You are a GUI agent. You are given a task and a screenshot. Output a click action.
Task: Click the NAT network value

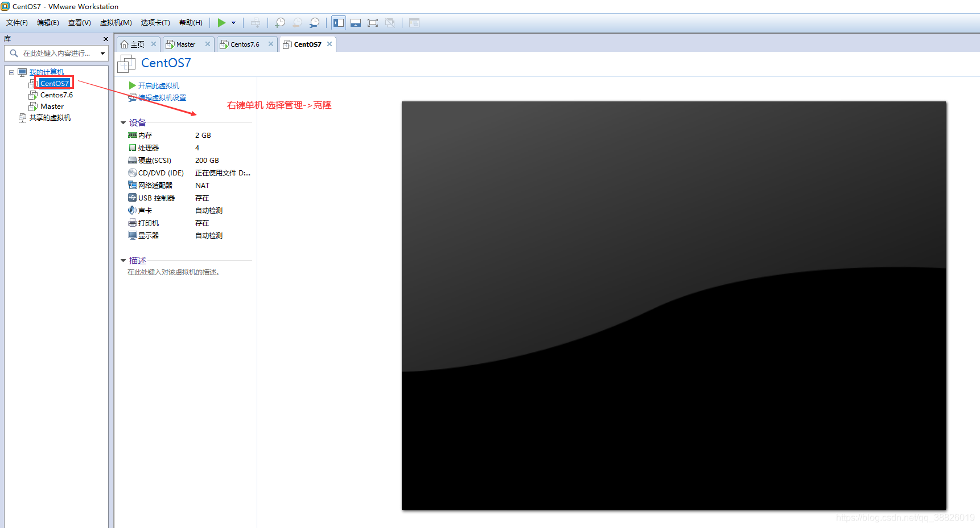(202, 185)
